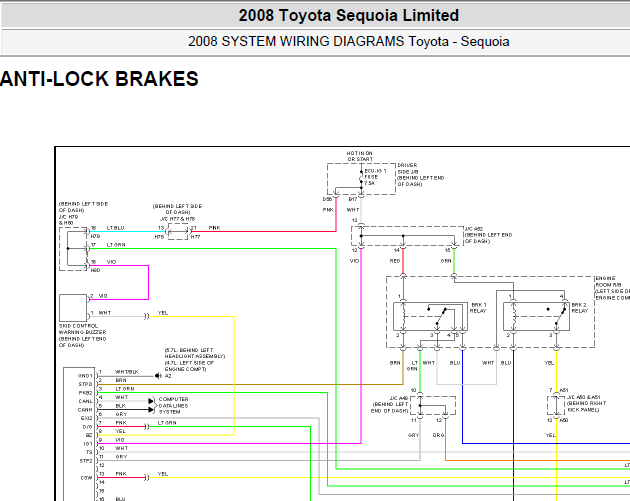Viewport: 630px width, 501px height.
Task: Select the 'STPO' terminal label
Action: [85, 384]
